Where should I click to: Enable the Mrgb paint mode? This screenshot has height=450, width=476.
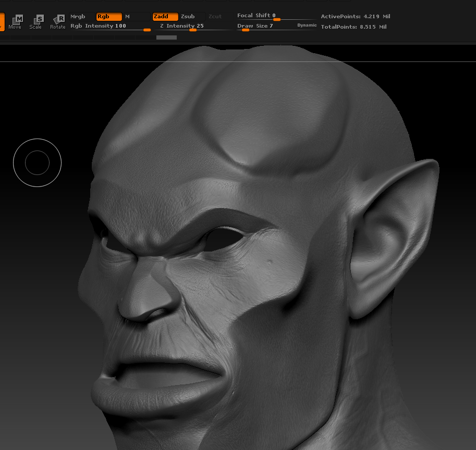[82, 16]
